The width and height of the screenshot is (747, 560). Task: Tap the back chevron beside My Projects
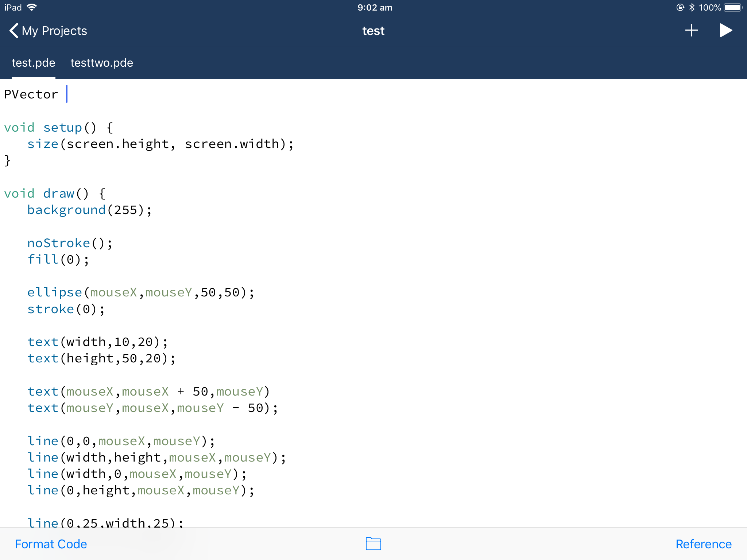click(x=13, y=31)
